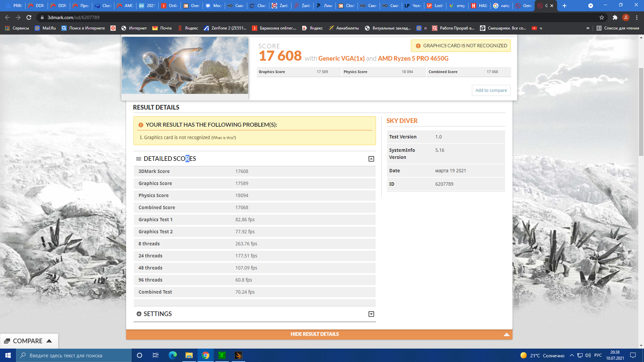Reload the 3dmark.com page
Image resolution: width=644 pixels, height=362 pixels.
click(x=29, y=17)
